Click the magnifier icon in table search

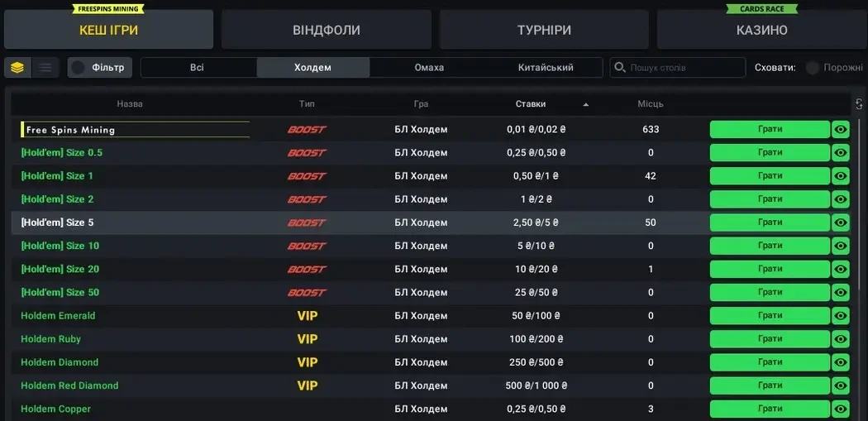coord(620,68)
